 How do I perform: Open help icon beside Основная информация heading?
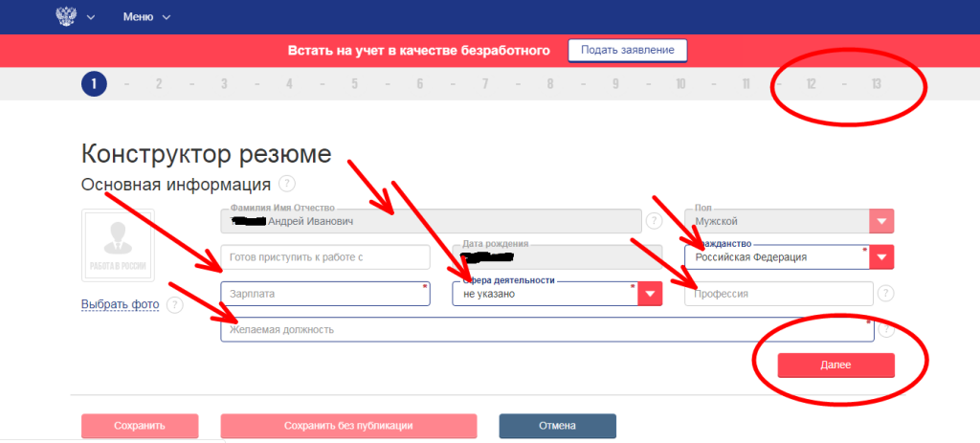(x=286, y=184)
